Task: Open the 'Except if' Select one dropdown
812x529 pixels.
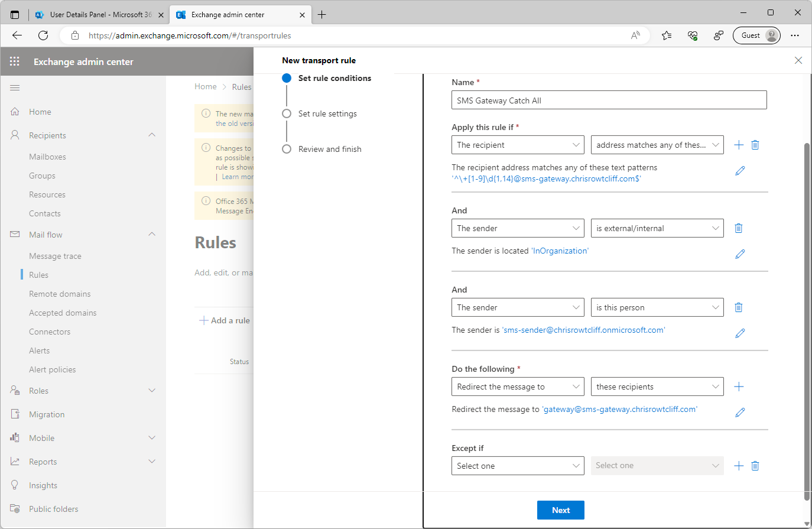Action: click(x=518, y=465)
